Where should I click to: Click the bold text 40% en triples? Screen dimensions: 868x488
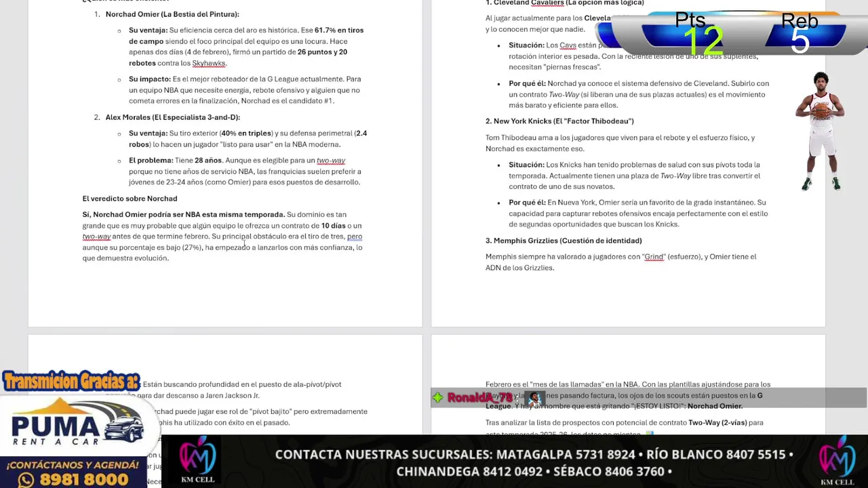[245, 134]
